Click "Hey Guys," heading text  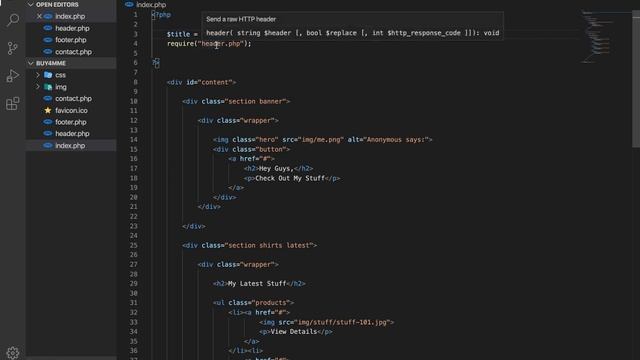click(276, 169)
